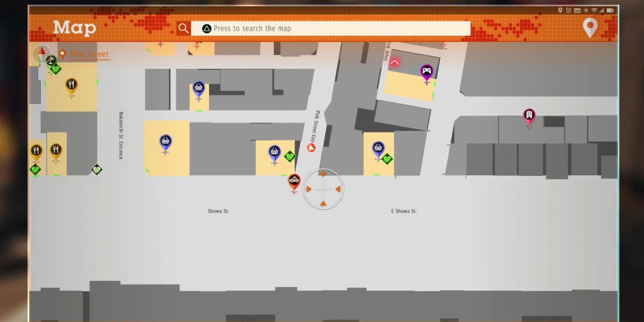Select the purple game controller arcade marker
Screen dimensions: 644x322
click(427, 71)
